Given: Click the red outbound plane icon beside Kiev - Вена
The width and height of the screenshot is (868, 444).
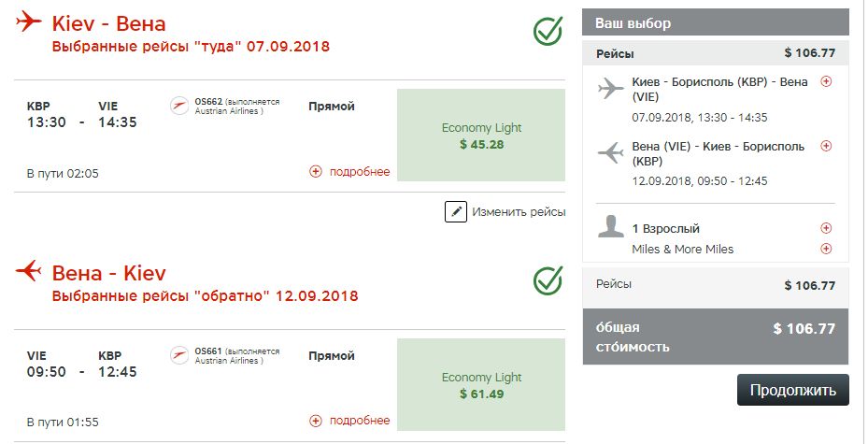Looking at the screenshot, I should click(30, 21).
